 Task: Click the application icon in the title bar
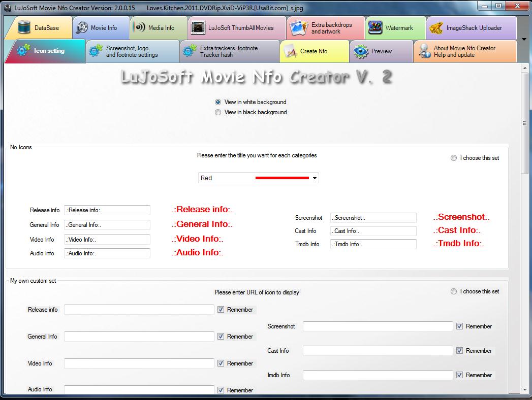(8, 8)
